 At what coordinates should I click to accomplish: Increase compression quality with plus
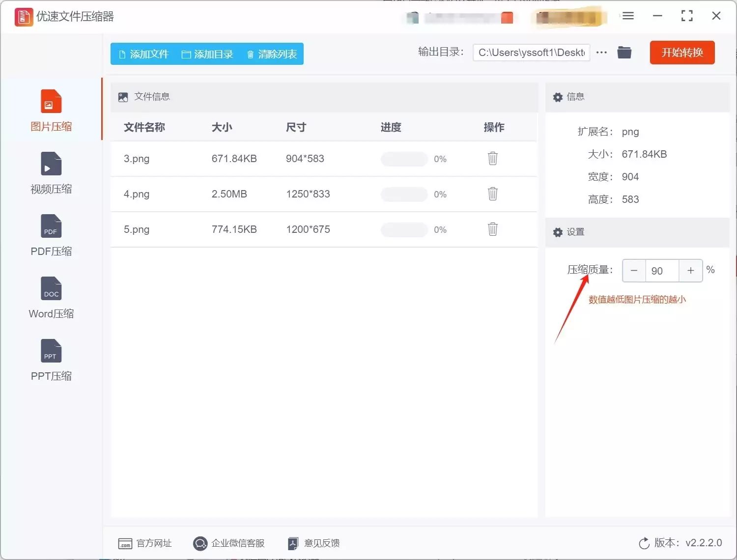click(691, 271)
